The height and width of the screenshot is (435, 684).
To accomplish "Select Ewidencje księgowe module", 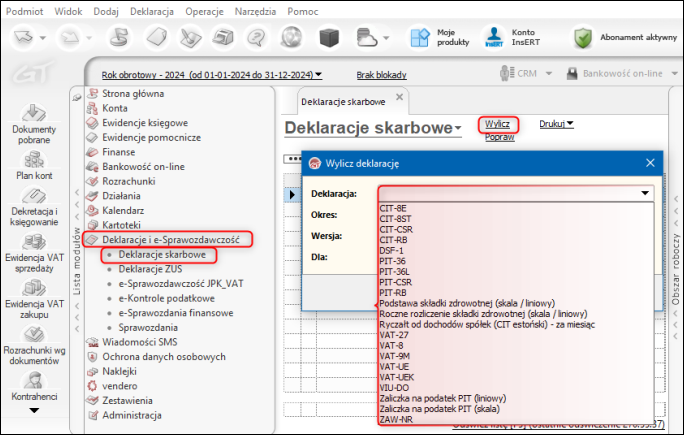I will pos(144,123).
